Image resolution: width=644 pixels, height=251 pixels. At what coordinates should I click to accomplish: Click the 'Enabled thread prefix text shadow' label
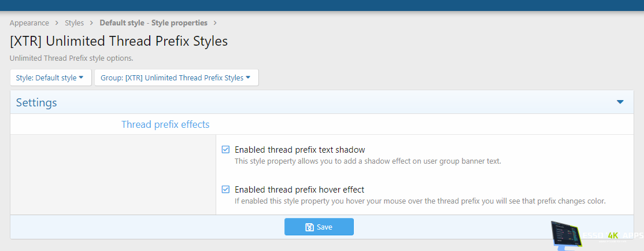tap(299, 150)
